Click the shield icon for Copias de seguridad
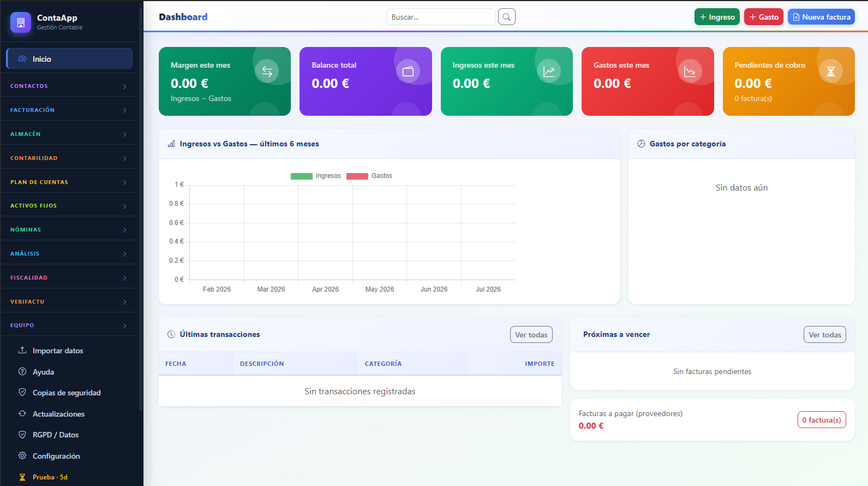Image resolution: width=868 pixels, height=486 pixels. [x=22, y=392]
